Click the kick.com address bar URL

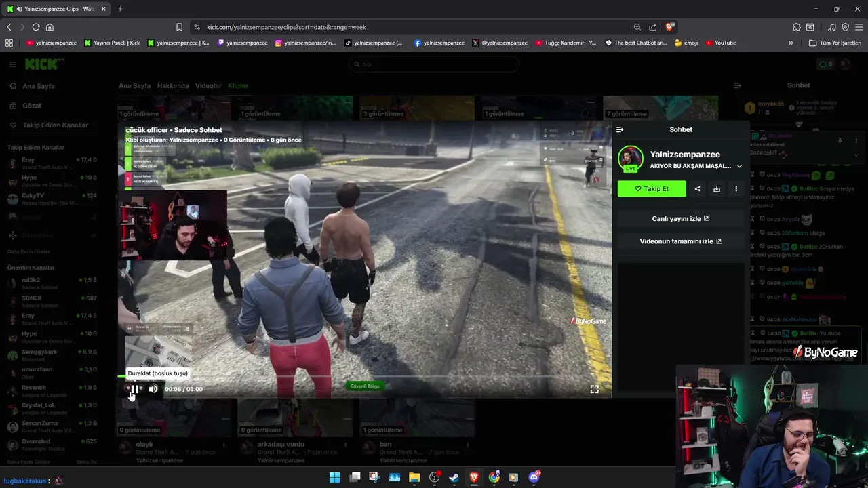point(286,27)
